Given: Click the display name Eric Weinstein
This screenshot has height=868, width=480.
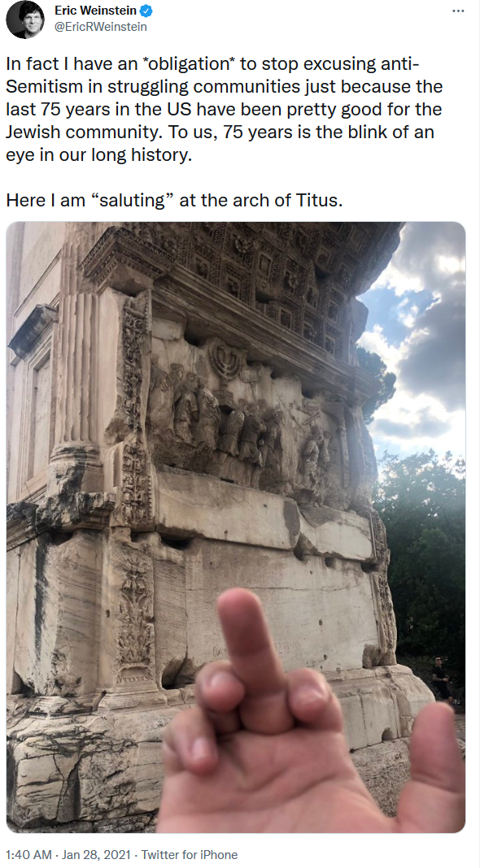Looking at the screenshot, I should point(95,11).
